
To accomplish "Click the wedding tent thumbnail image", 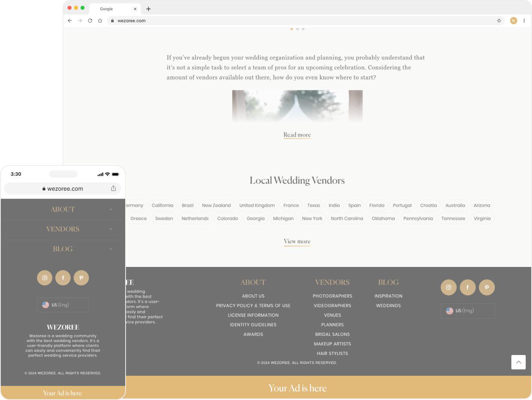I will point(297,106).
